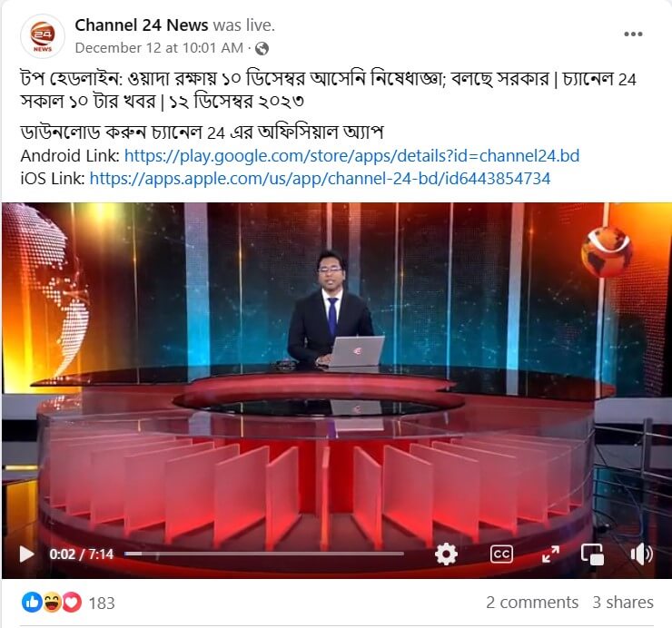Seek along the video progress bar
The image size is (672, 628).
point(264,554)
